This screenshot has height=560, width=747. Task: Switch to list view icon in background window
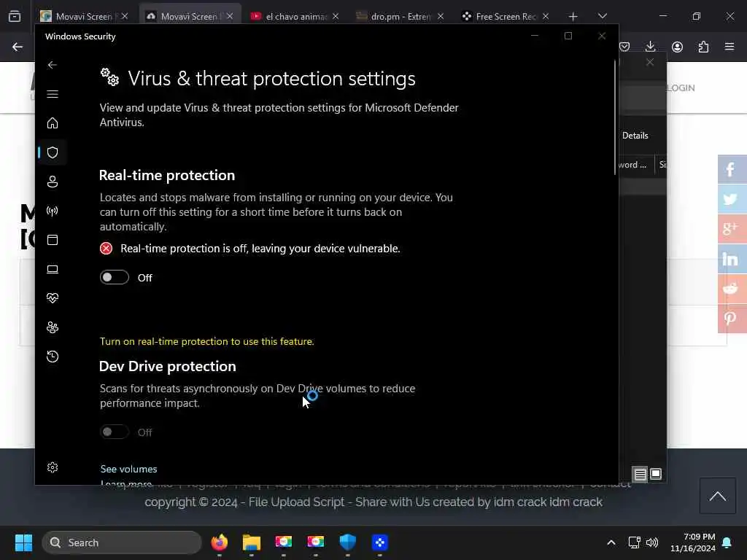click(x=640, y=474)
